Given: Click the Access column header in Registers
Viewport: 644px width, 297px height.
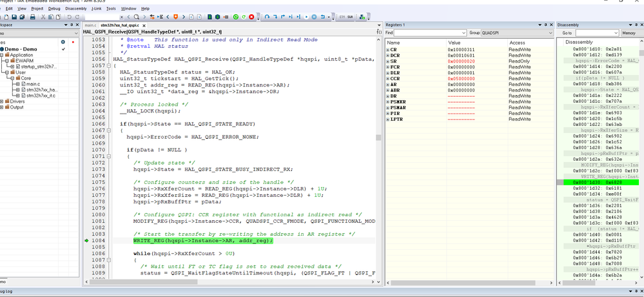Looking at the screenshot, I should (531, 43).
